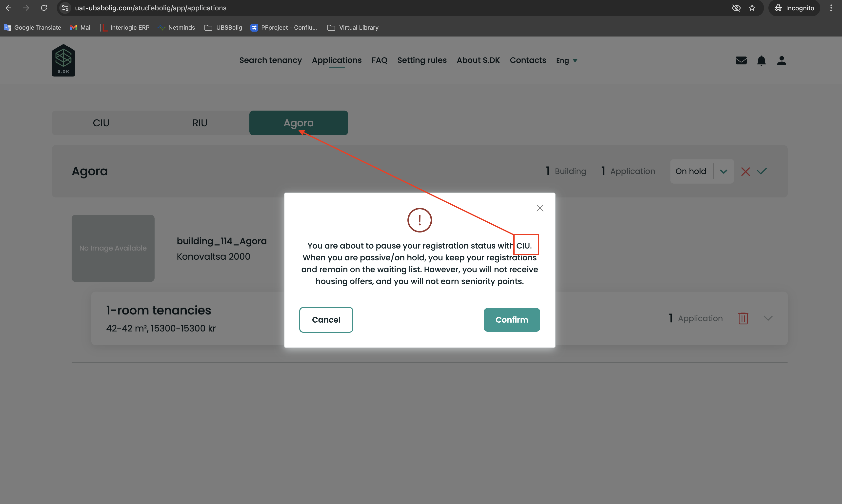Open the UBSBolig bookmark folder

223,27
